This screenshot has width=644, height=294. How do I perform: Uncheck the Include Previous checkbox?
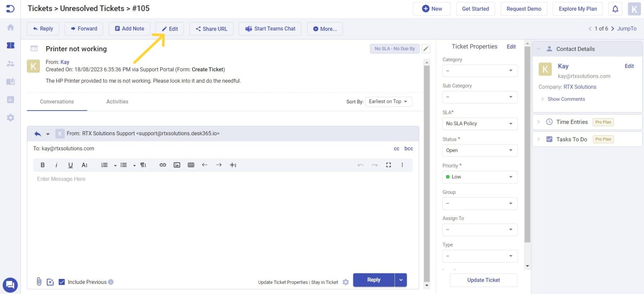pyautogui.click(x=62, y=282)
